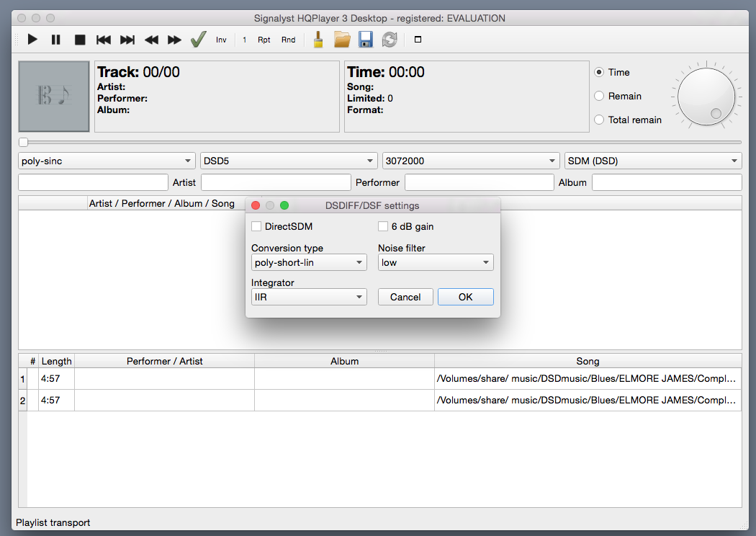Image resolution: width=756 pixels, height=536 pixels.
Task: Fast forward the current track
Action: click(174, 40)
